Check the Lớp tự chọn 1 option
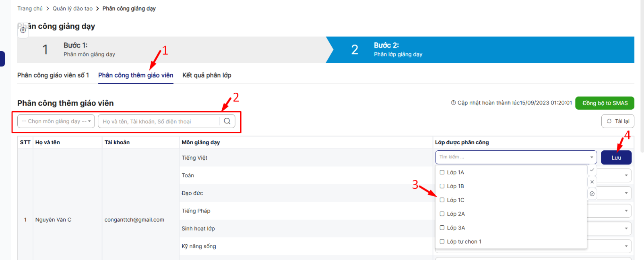644x260 pixels. (442, 242)
